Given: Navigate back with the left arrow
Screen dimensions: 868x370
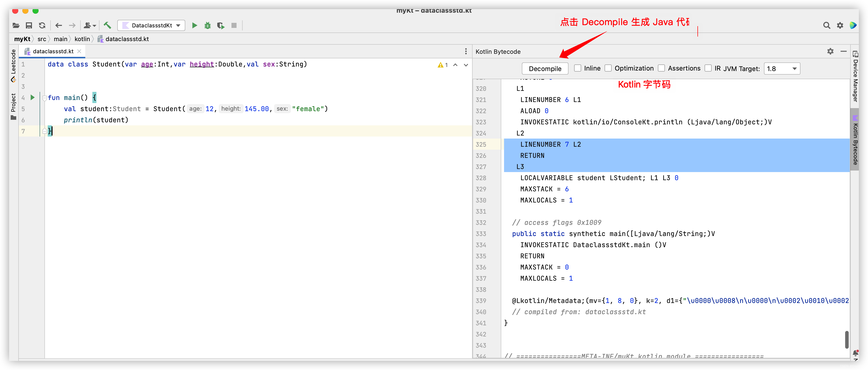Looking at the screenshot, I should tap(59, 25).
